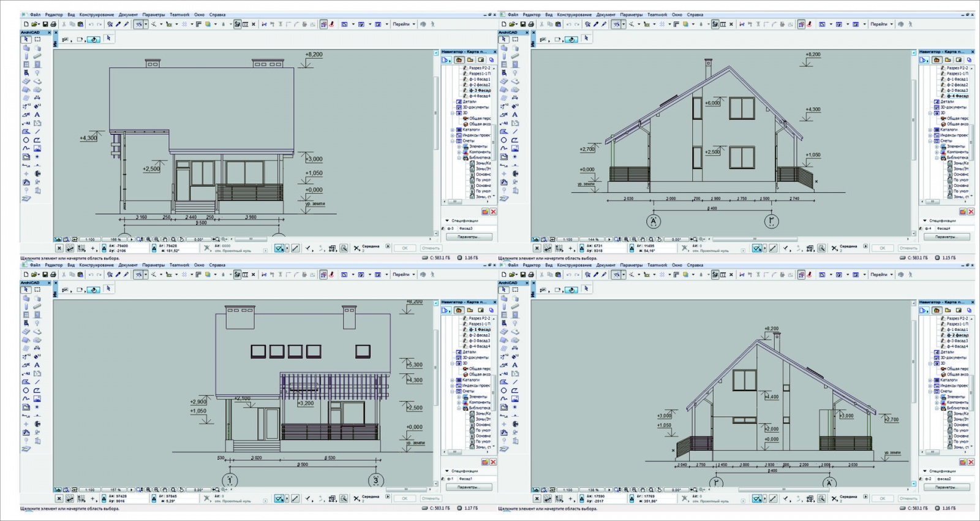This screenshot has height=521, width=980.
Task: Click the View Map icon in top-right Navigator
Action: click(x=948, y=60)
